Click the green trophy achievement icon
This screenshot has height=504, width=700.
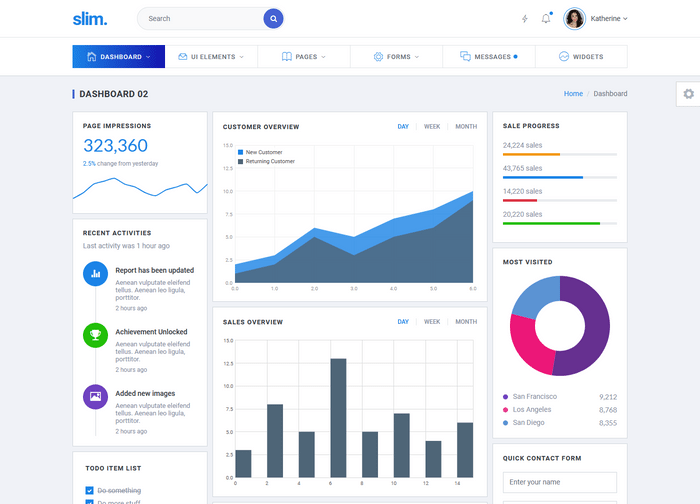click(x=96, y=335)
